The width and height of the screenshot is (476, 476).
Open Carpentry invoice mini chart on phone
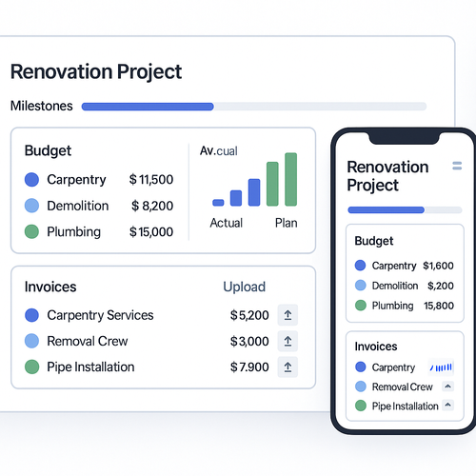click(441, 367)
